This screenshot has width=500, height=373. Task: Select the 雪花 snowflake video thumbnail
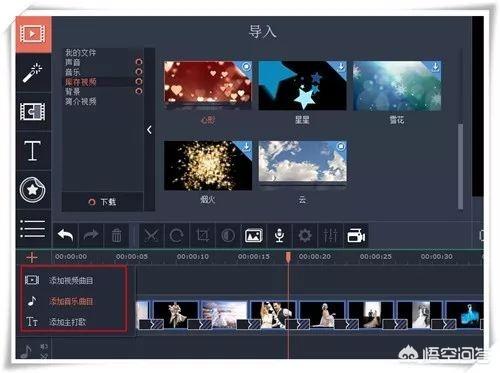(x=397, y=86)
